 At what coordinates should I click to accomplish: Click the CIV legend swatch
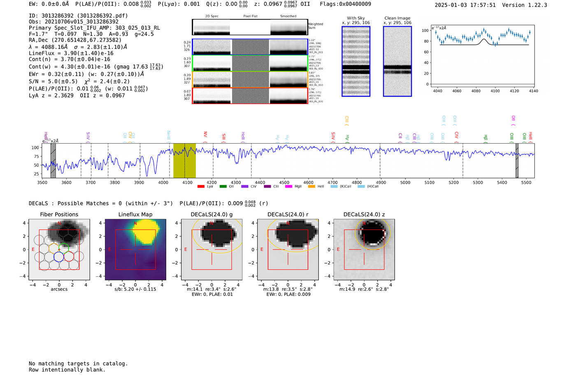pyautogui.click(x=245, y=187)
